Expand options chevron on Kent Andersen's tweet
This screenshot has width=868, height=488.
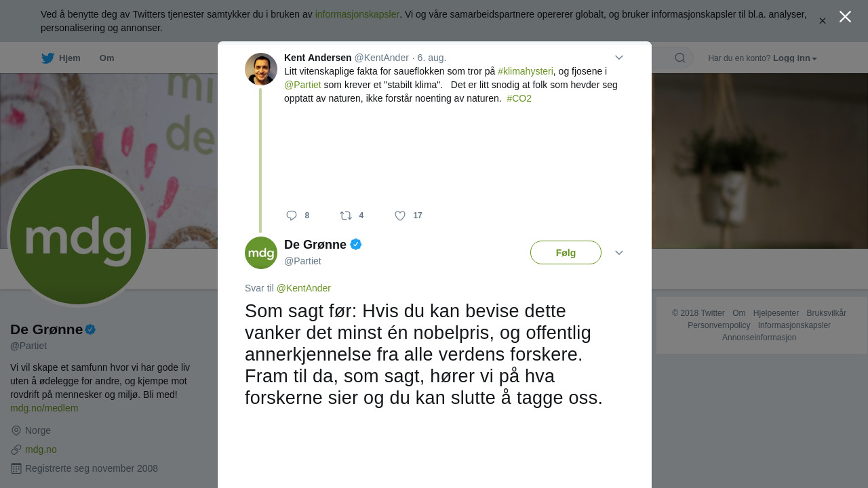tap(619, 58)
